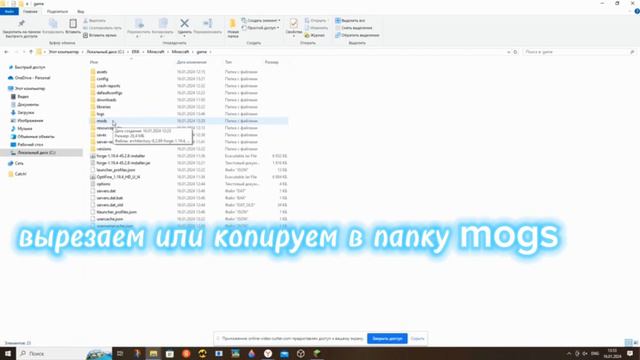
Task: Click Cut (Вырезать) in clipboard group
Action: [x=95, y=20]
